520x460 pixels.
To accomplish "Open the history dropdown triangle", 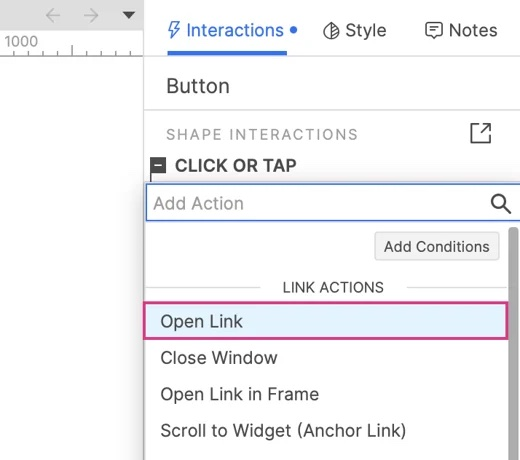I will click(129, 15).
